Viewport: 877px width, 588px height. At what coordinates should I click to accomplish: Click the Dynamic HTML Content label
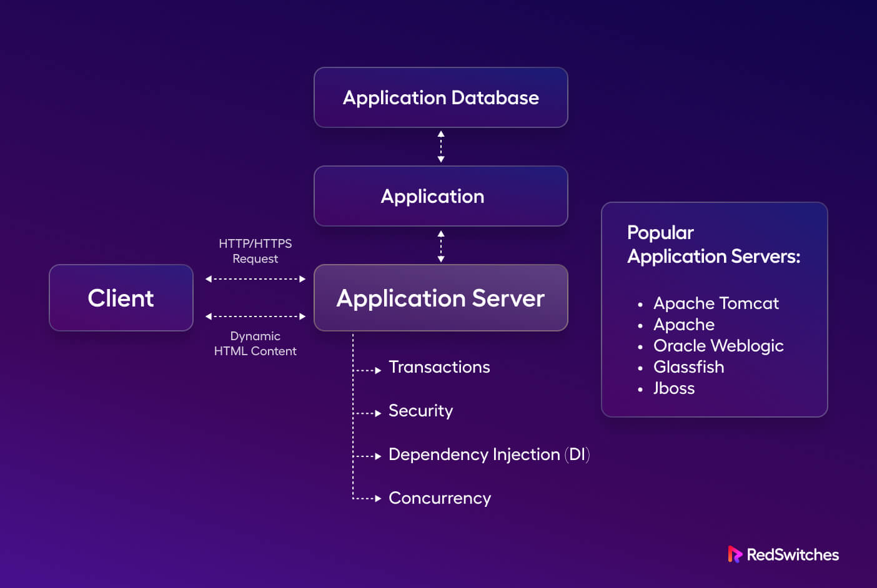pos(255,343)
